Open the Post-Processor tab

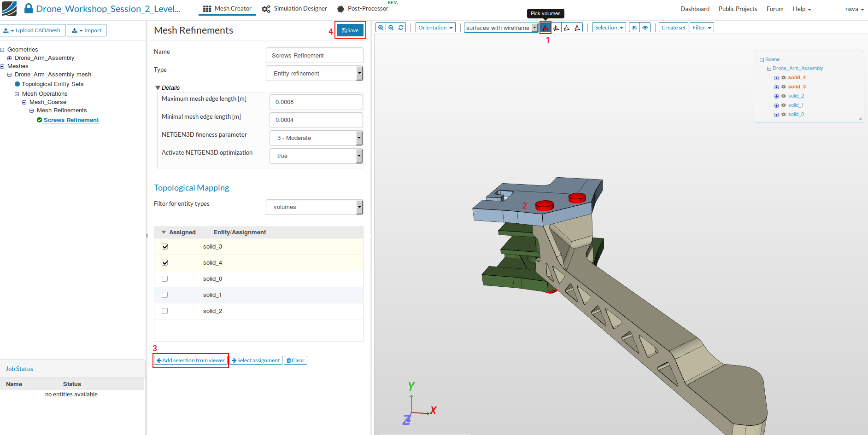click(363, 9)
